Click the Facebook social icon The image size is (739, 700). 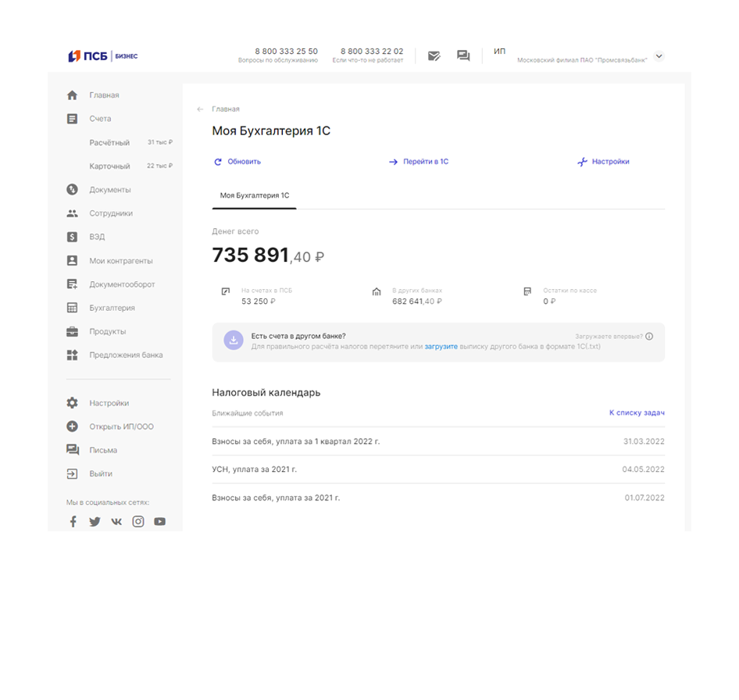point(73,522)
